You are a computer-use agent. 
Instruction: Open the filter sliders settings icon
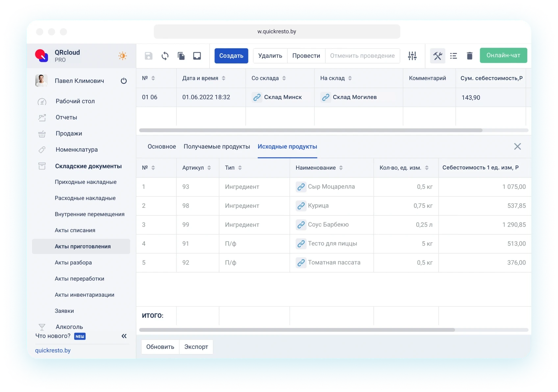412,56
